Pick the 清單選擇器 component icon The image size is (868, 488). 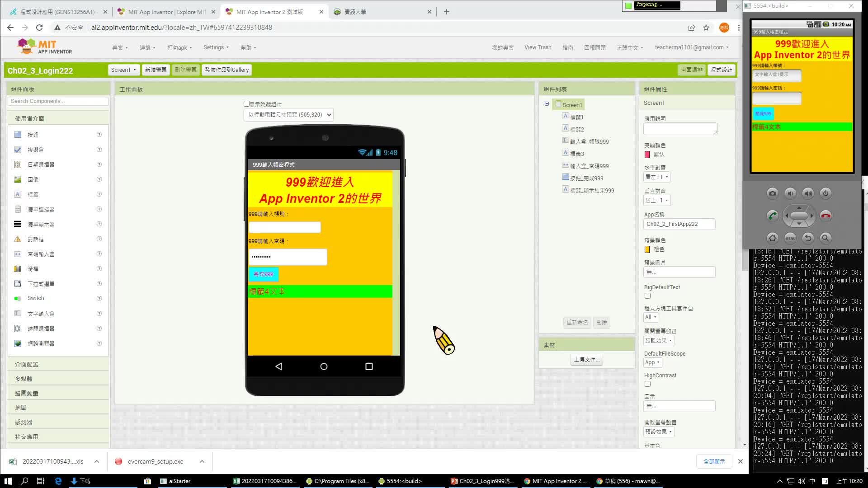click(x=18, y=209)
